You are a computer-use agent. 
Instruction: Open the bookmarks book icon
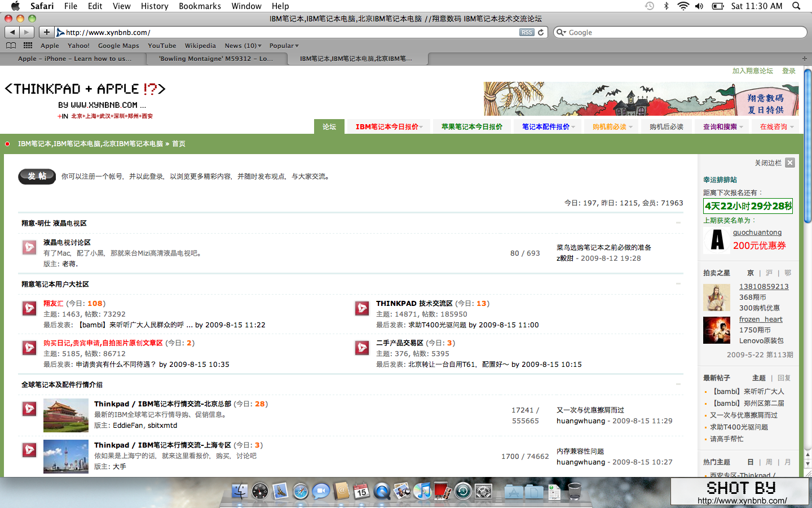pos(11,45)
